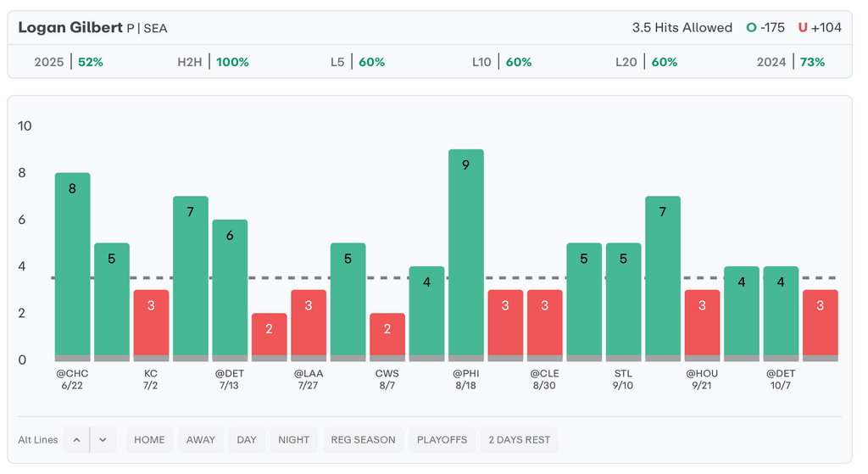This screenshot has width=868, height=474.
Task: Pick the Over -175 odds
Action: 765,28
